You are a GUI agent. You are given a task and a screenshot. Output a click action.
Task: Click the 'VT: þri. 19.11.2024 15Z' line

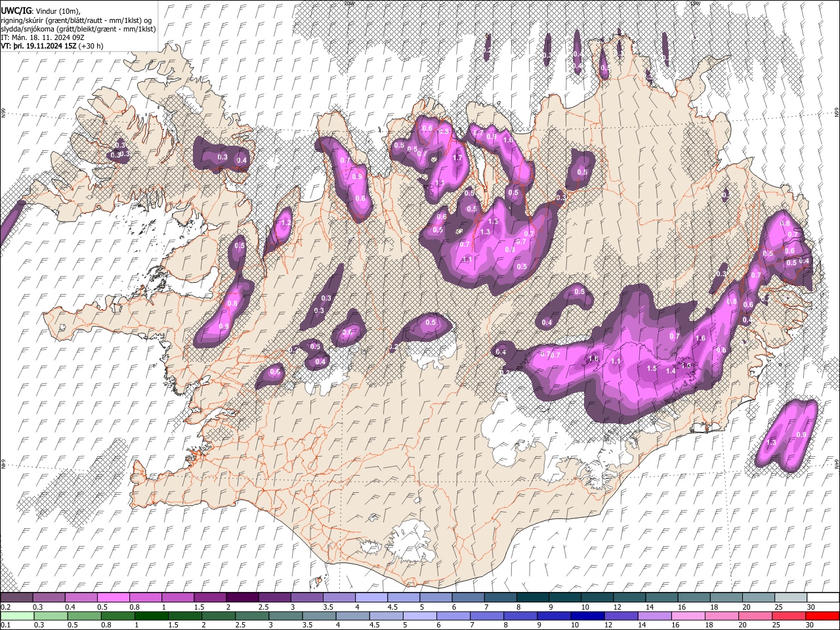click(39, 47)
